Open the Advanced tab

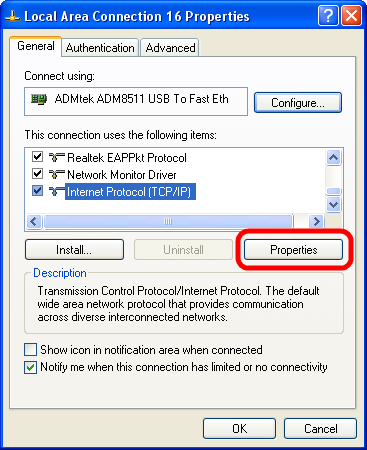[170, 48]
